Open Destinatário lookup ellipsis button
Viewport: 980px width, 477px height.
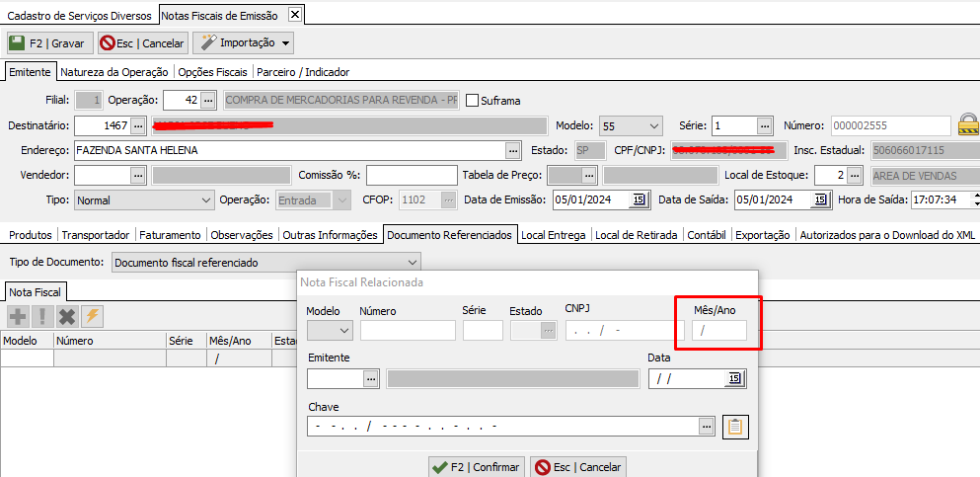pyautogui.click(x=138, y=125)
